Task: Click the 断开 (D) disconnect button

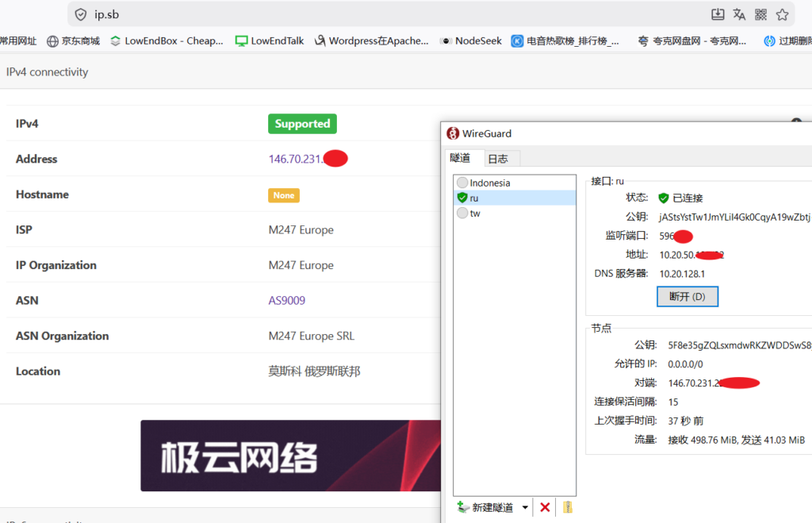Action: (x=688, y=297)
